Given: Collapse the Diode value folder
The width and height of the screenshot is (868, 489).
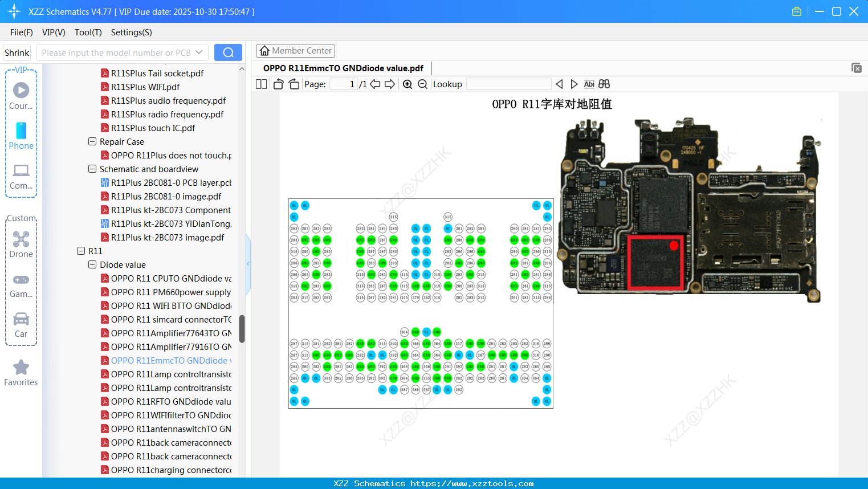Looking at the screenshot, I should [x=92, y=264].
